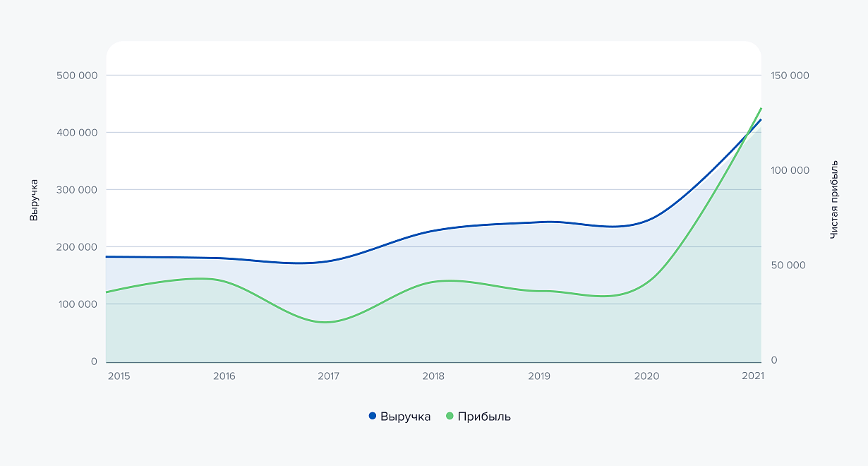Image resolution: width=868 pixels, height=466 pixels.
Task: Click the vertical Выручка left axis title
Action: (x=34, y=200)
